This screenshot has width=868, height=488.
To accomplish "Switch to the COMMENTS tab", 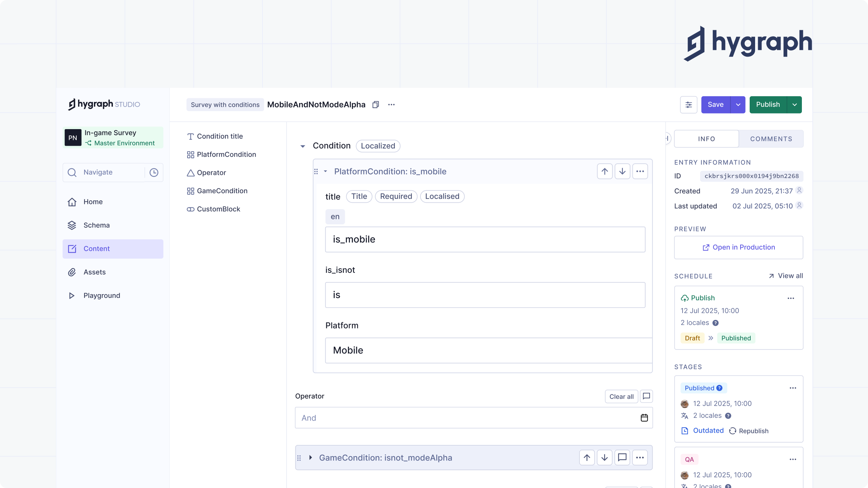I will pos(771,139).
